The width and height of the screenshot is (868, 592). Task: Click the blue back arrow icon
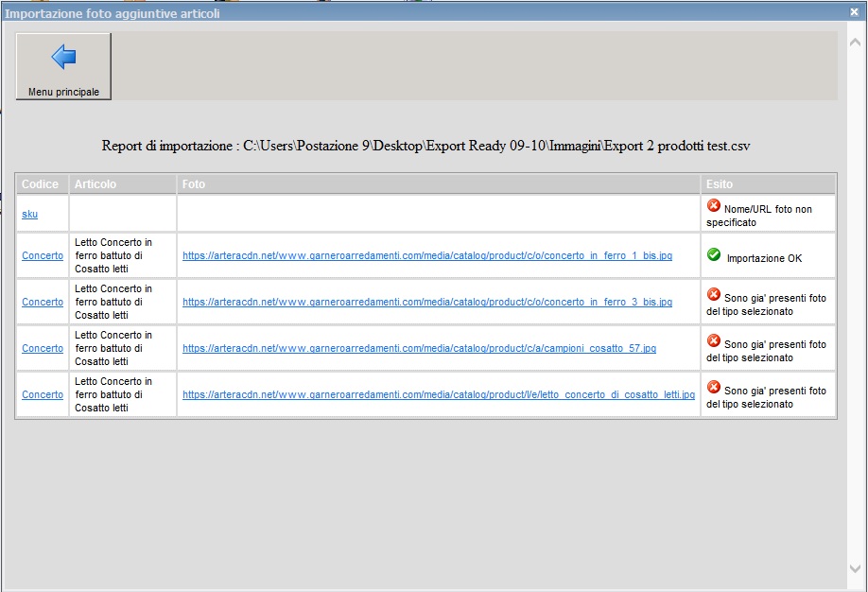coord(63,57)
